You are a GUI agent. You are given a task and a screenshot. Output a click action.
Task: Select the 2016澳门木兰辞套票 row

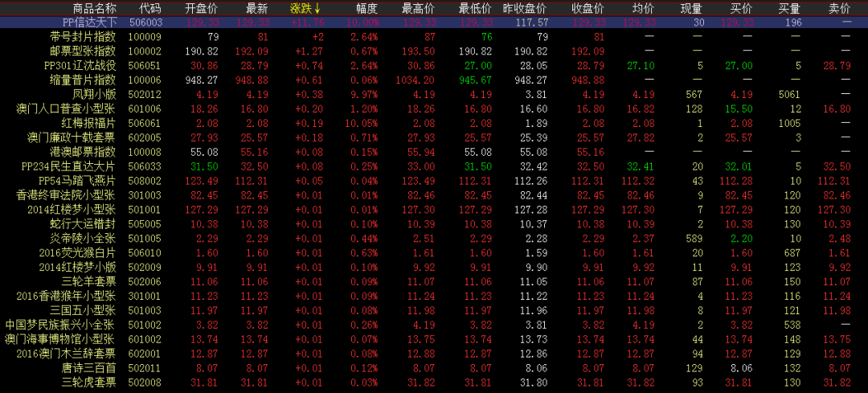(x=434, y=353)
